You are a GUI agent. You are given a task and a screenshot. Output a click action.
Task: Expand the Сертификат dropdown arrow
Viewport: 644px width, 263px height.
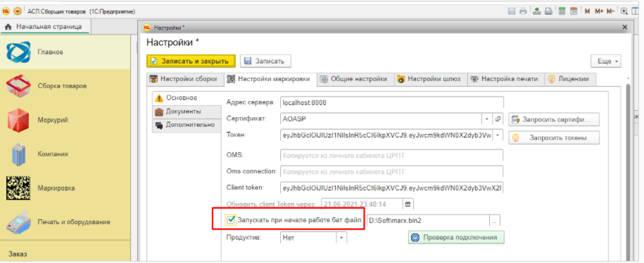pyautogui.click(x=487, y=119)
